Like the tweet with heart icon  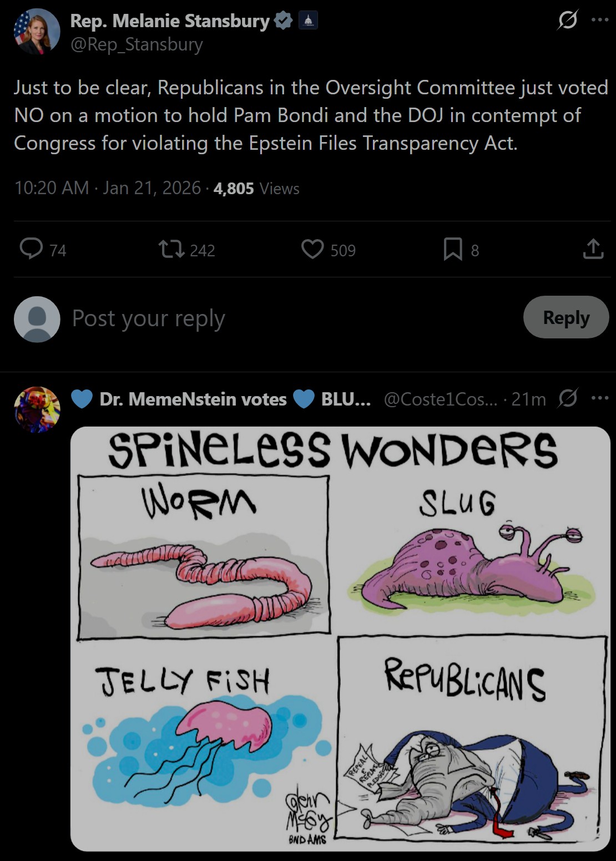coord(312,249)
